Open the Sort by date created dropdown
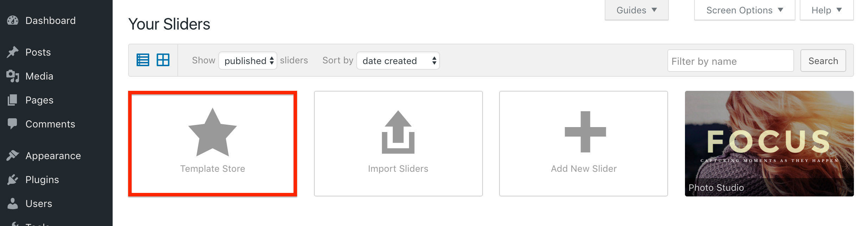The height and width of the screenshot is (226, 868). (x=398, y=61)
